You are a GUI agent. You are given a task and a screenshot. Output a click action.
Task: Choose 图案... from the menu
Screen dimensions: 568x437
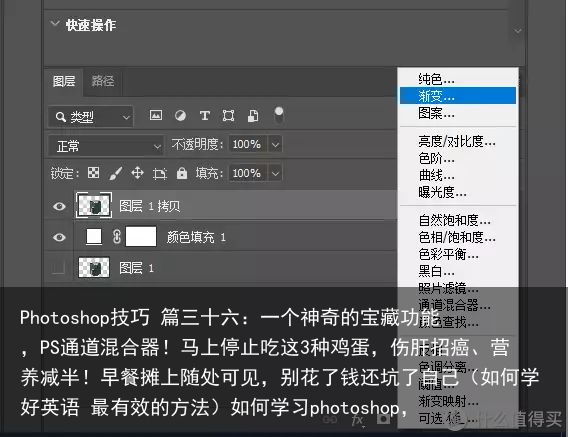[458, 113]
